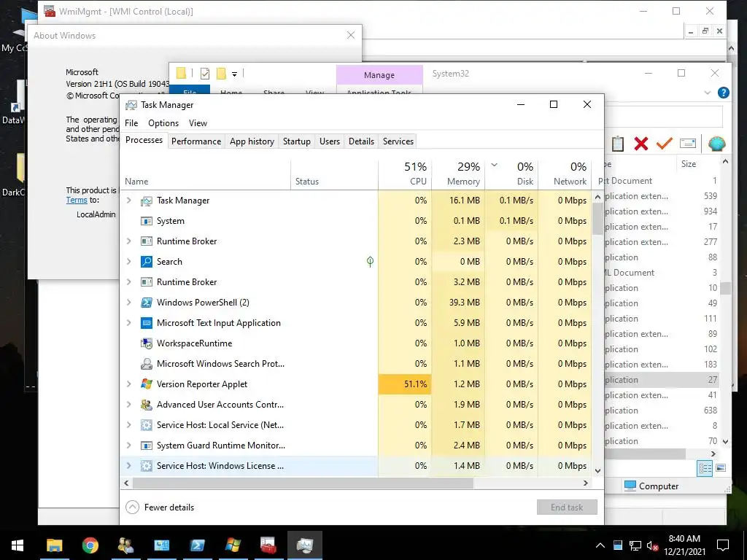
Task: Click the red toolbox WmiMgmt taskbar icon
Action: pos(268,545)
